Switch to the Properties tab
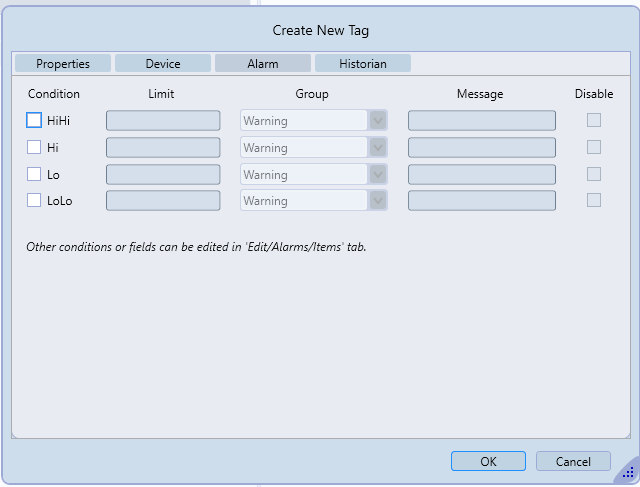 tap(63, 64)
